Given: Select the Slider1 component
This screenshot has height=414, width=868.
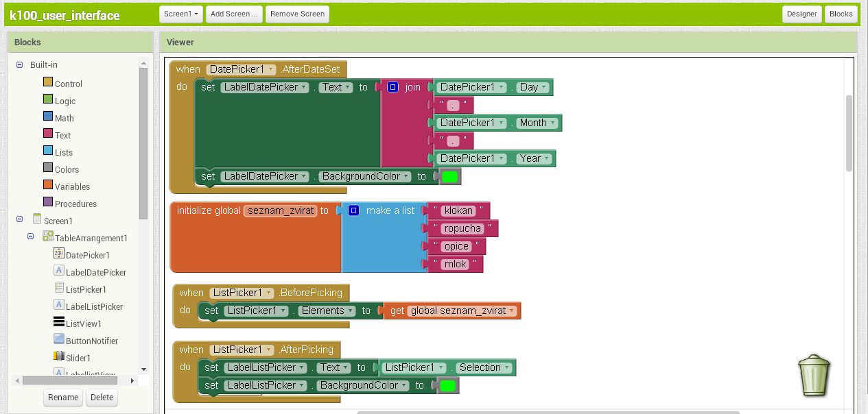Looking at the screenshot, I should tap(72, 358).
